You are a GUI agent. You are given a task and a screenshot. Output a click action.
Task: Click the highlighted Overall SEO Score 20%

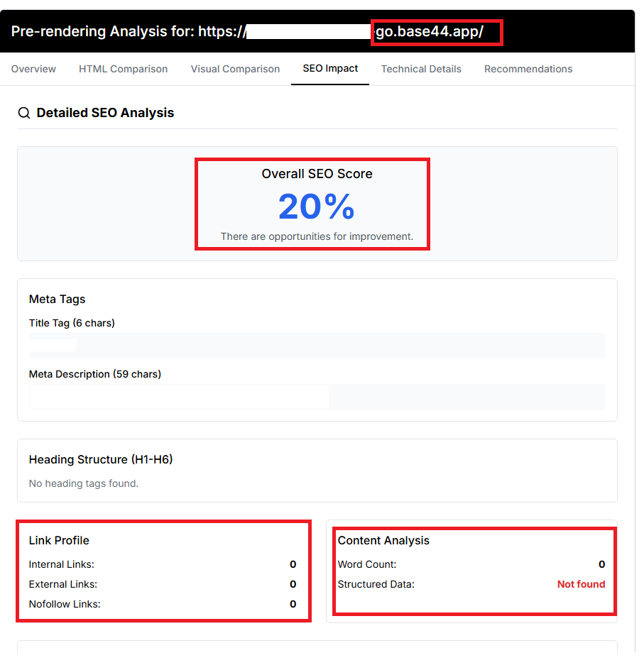316,207
